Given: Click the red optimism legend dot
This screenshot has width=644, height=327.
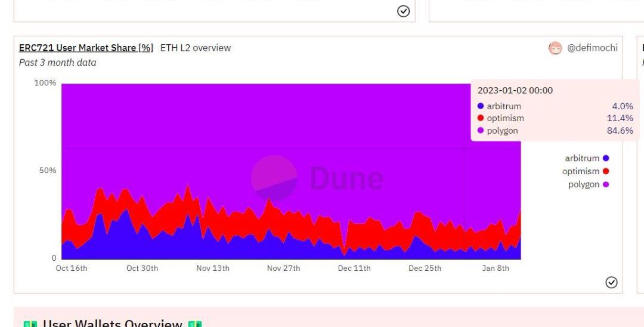Looking at the screenshot, I should coord(606,171).
